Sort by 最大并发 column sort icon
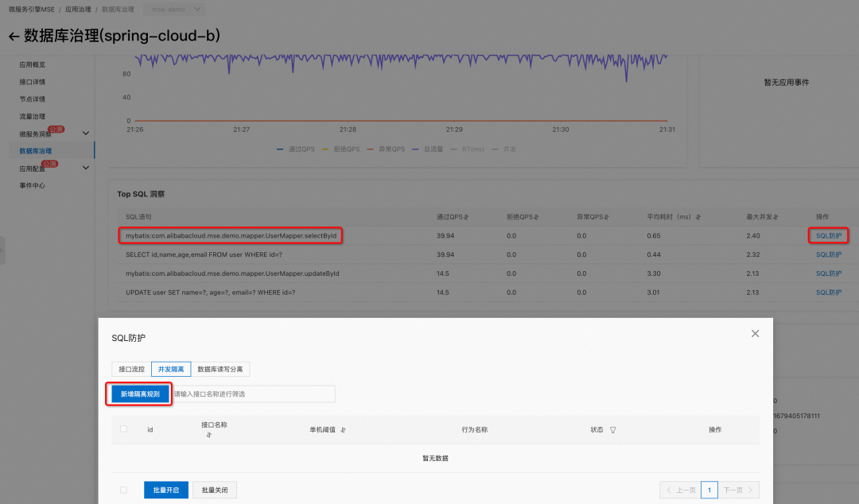The height and width of the screenshot is (504, 859). (x=775, y=218)
